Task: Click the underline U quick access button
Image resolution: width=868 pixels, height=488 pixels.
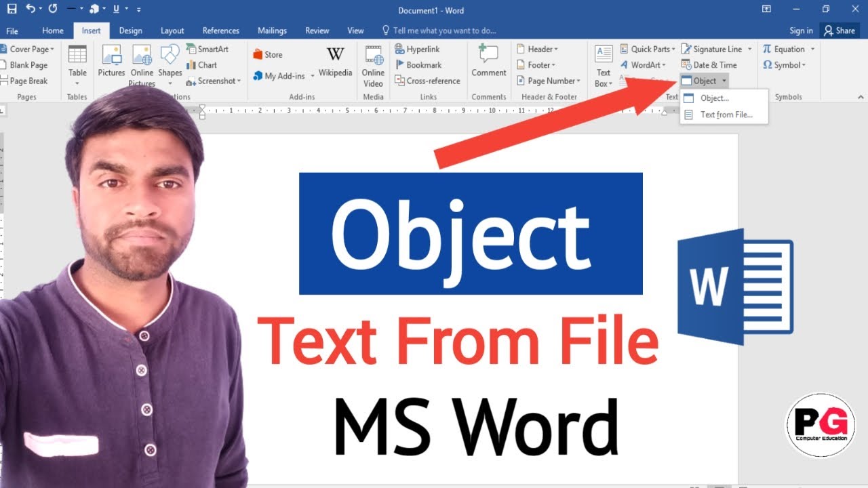Action: 117,9
